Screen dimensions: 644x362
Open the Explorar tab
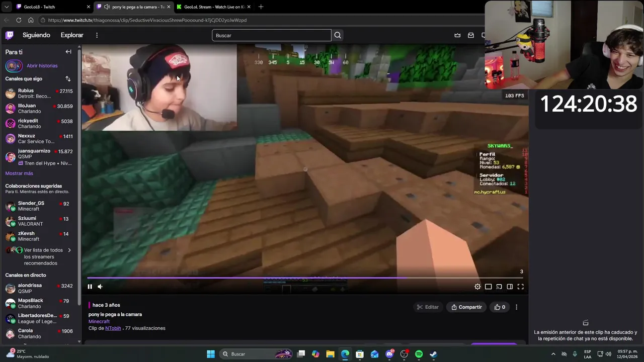point(72,35)
